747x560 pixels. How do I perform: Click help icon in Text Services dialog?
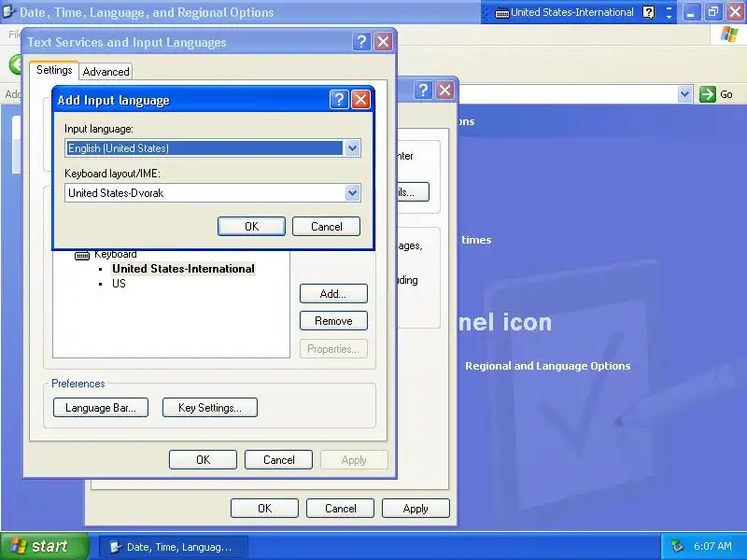point(361,42)
